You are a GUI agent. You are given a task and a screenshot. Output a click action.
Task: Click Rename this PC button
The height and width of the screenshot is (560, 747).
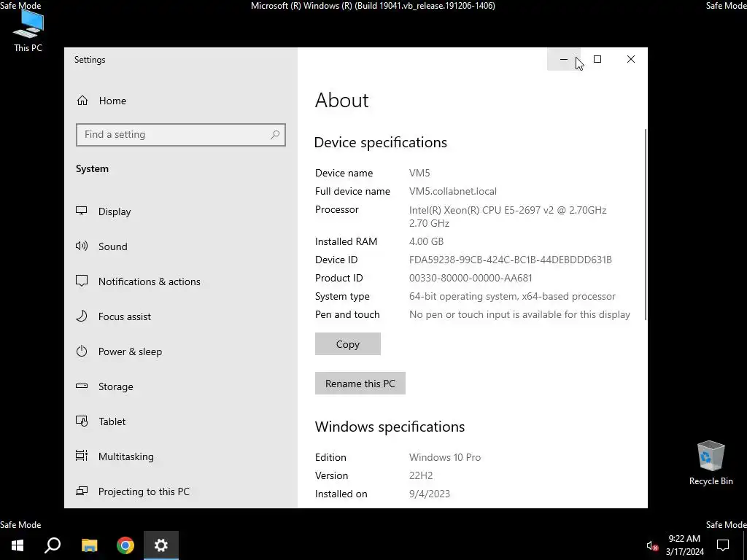360,384
